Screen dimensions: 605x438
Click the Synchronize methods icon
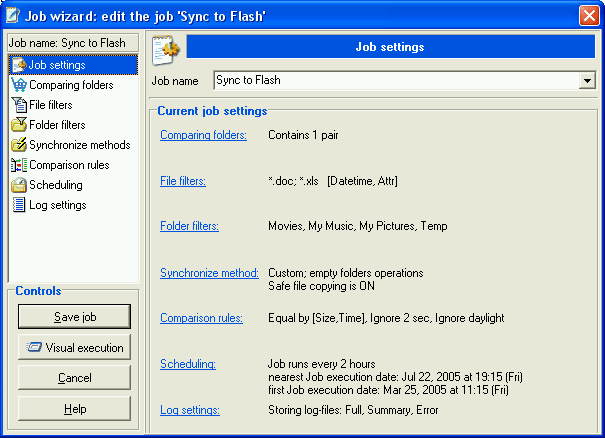click(x=19, y=145)
